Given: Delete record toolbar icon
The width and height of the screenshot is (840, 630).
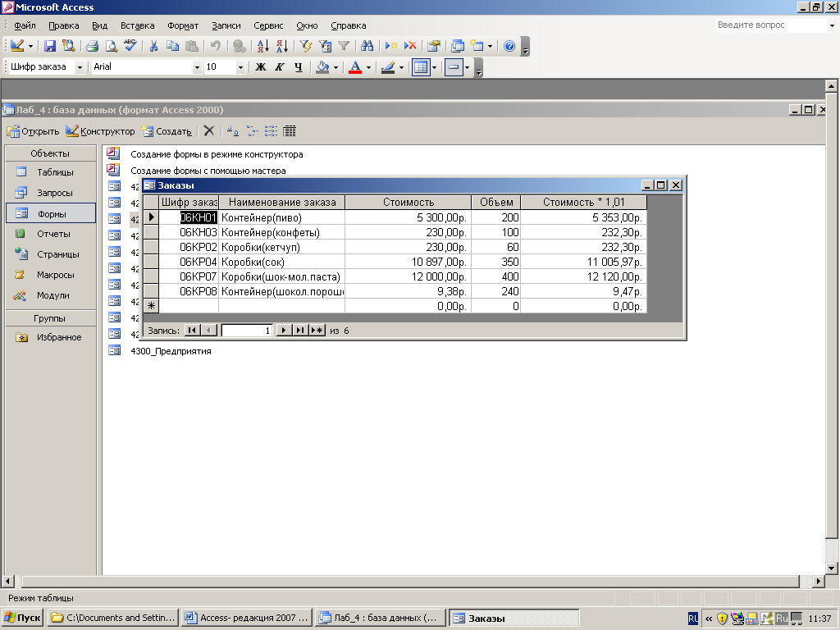Looking at the screenshot, I should 410,46.
